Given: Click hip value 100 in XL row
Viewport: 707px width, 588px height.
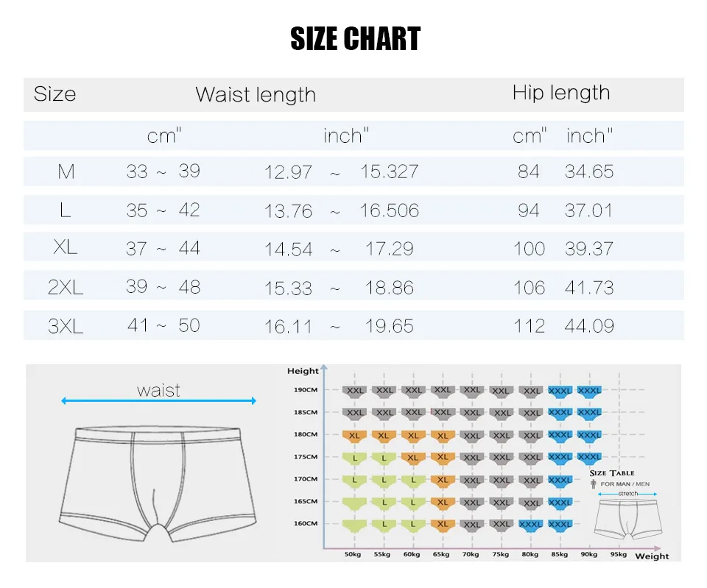Looking at the screenshot, I should (530, 249).
